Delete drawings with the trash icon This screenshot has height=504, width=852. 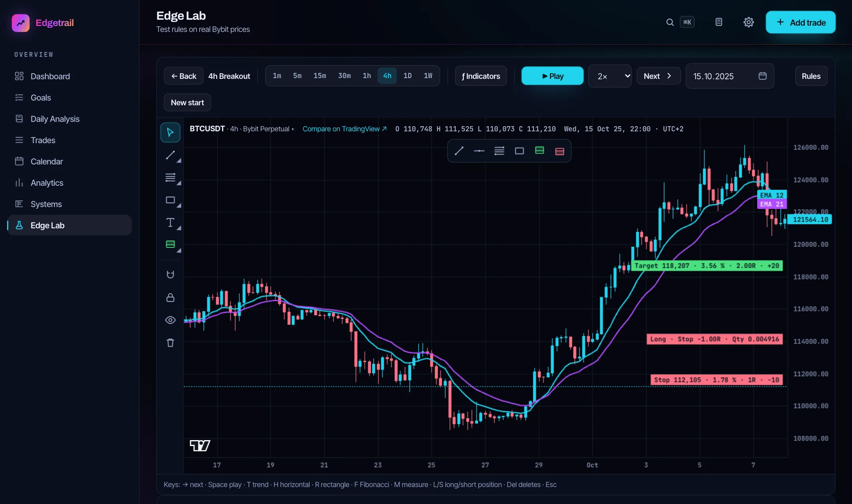pyautogui.click(x=170, y=343)
